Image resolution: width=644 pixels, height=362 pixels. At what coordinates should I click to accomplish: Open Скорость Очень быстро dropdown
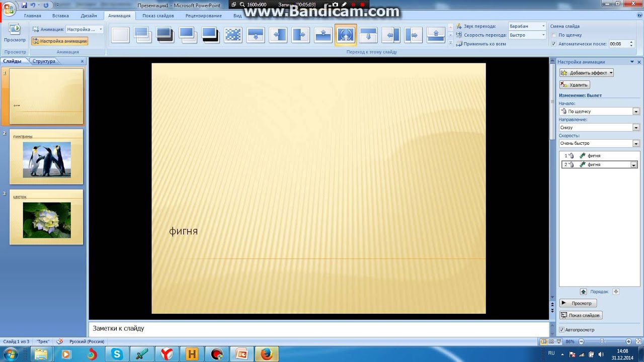[636, 143]
